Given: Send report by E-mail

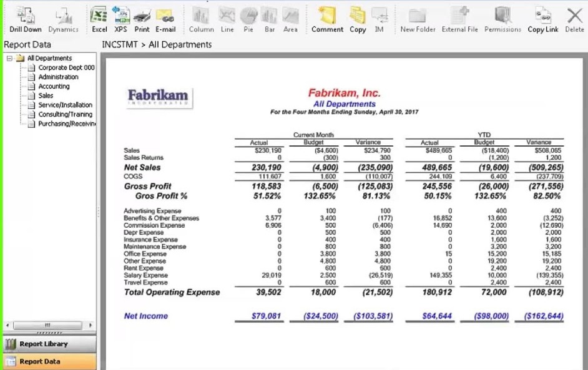Looking at the screenshot, I should (x=165, y=19).
